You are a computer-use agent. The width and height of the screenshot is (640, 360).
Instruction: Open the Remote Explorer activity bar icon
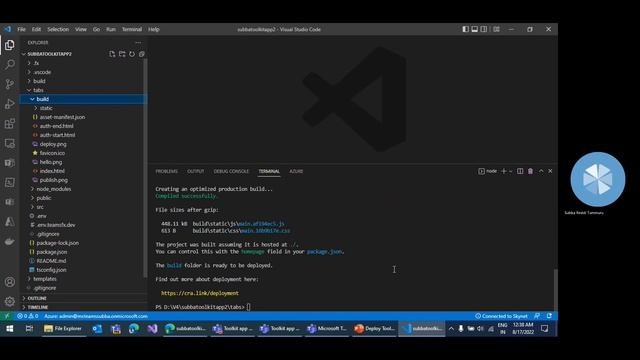coord(9,143)
